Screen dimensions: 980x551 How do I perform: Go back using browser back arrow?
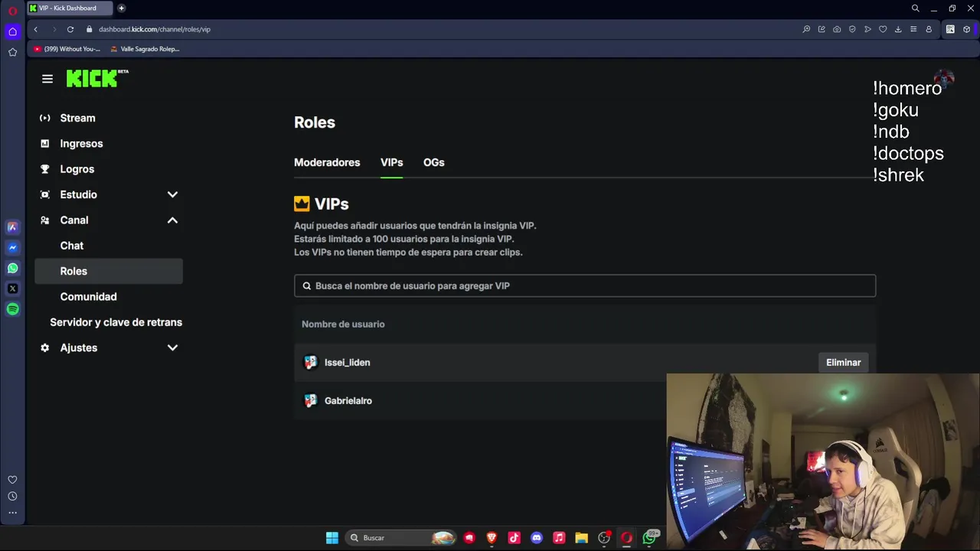coord(35,29)
